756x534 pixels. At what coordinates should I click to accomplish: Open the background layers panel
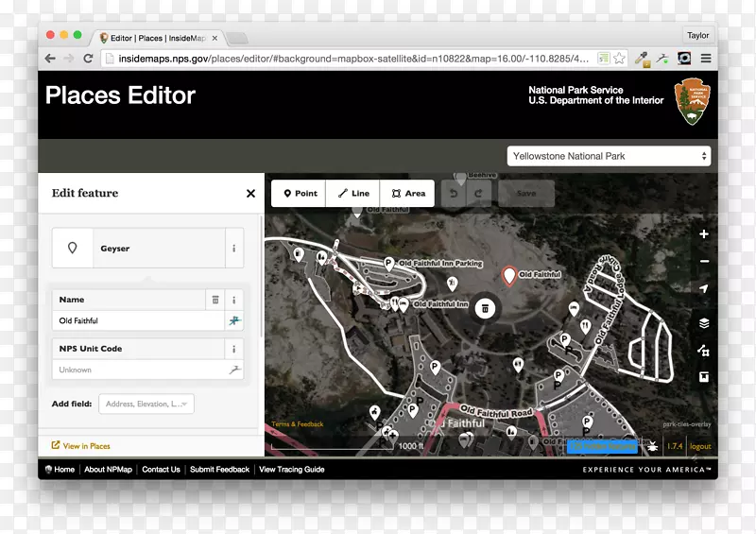point(704,323)
